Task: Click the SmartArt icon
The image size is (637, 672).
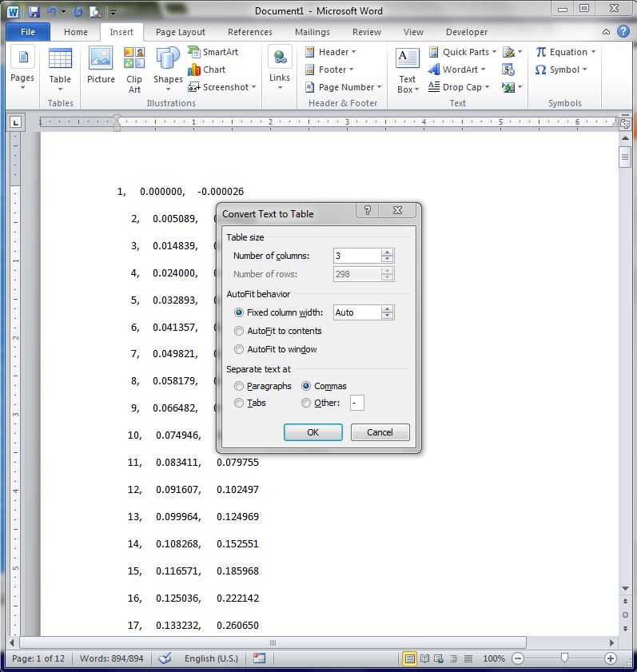Action: click(213, 52)
